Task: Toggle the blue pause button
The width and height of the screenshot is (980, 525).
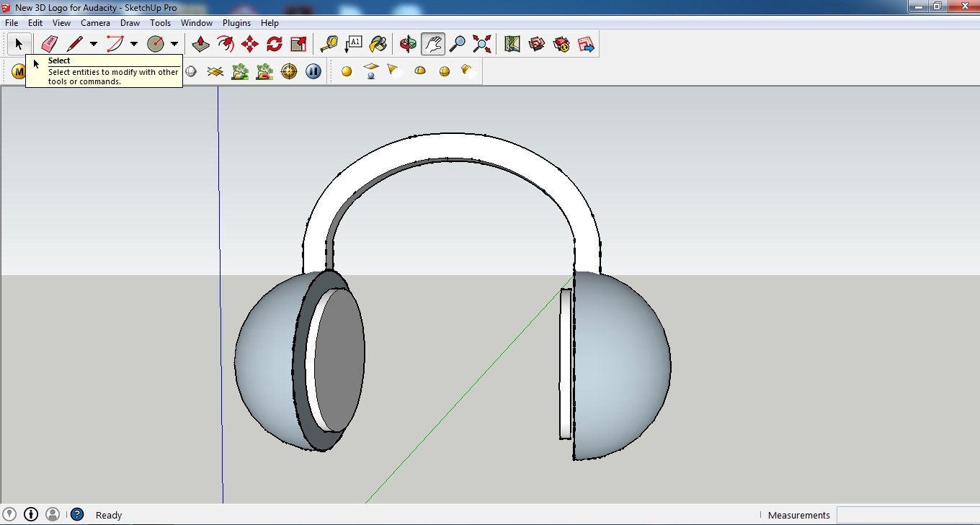Action: 313,71
